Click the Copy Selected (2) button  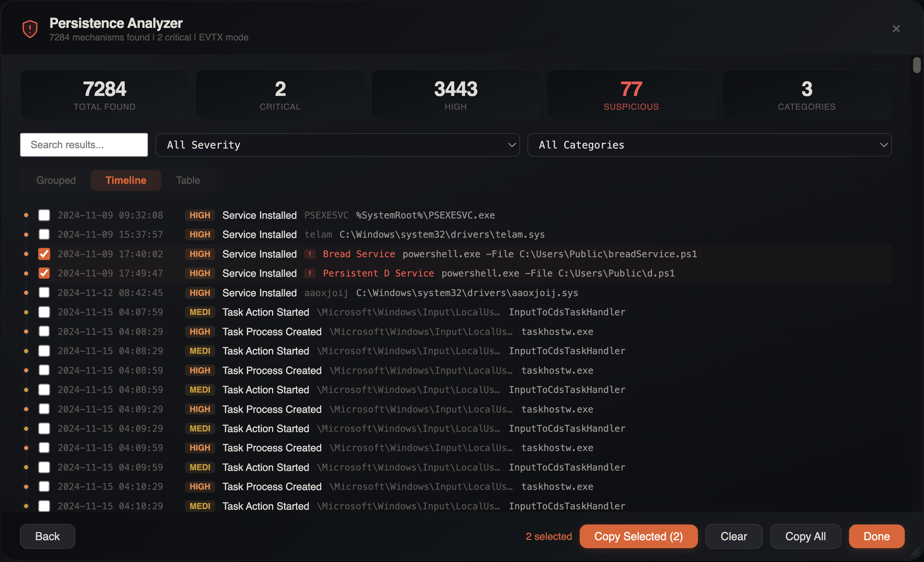(638, 536)
